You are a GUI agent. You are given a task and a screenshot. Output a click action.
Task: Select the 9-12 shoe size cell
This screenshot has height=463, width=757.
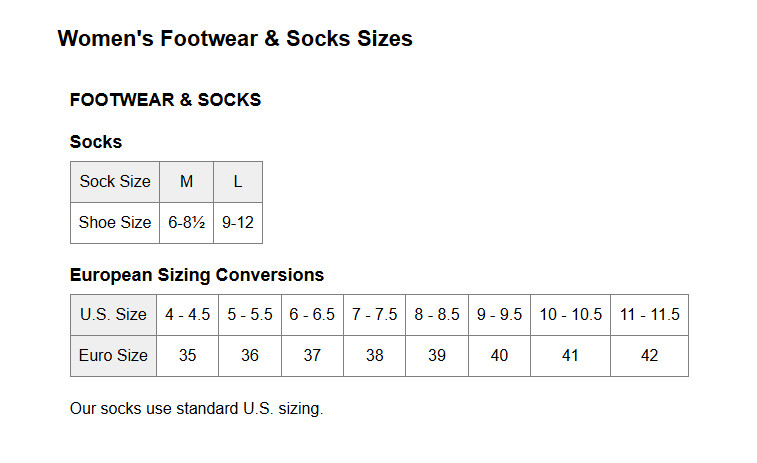click(238, 223)
